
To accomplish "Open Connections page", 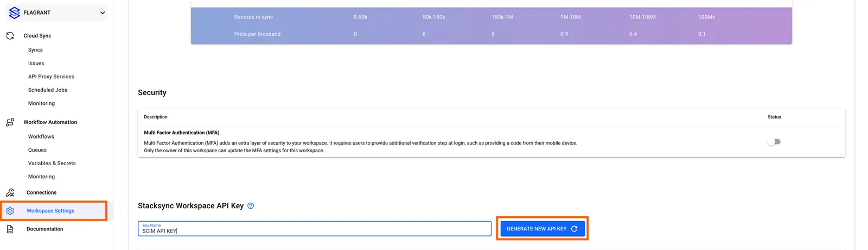I will [42, 192].
